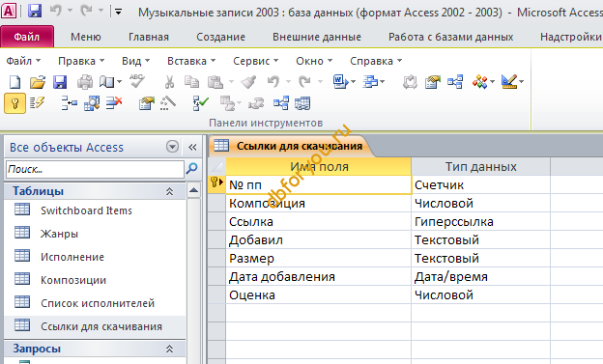Undo with the toolbar undo arrow
The width and height of the screenshot is (603, 364).
point(273,82)
